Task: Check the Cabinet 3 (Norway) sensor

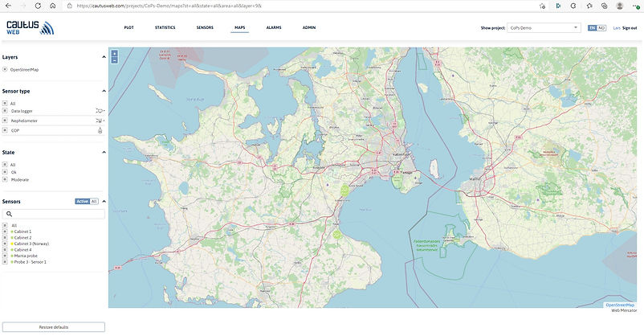Action: pyautogui.click(x=5, y=244)
